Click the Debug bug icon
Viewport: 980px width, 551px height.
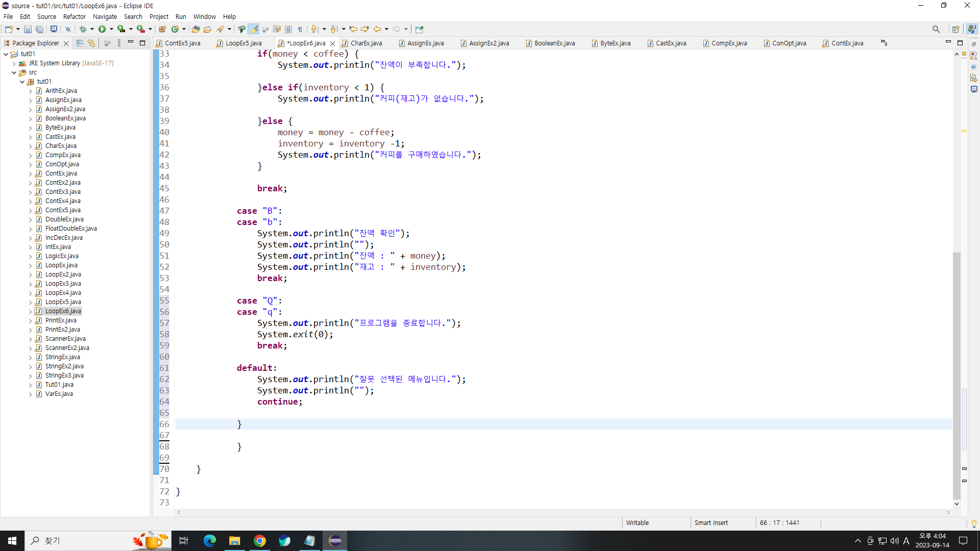coord(83,29)
